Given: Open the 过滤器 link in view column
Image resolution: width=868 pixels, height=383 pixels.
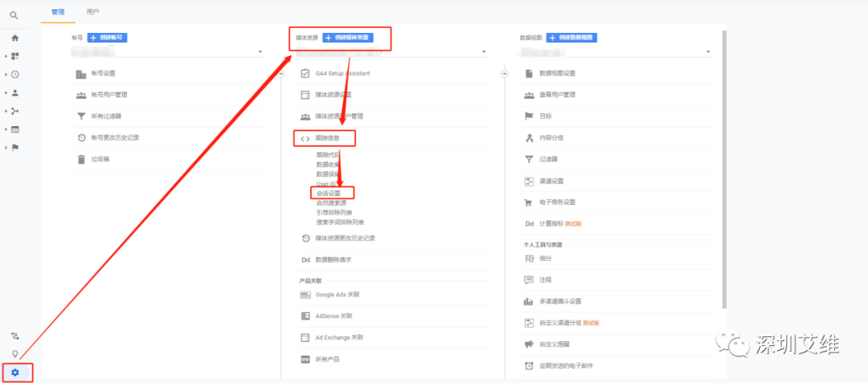Looking at the screenshot, I should click(548, 159).
